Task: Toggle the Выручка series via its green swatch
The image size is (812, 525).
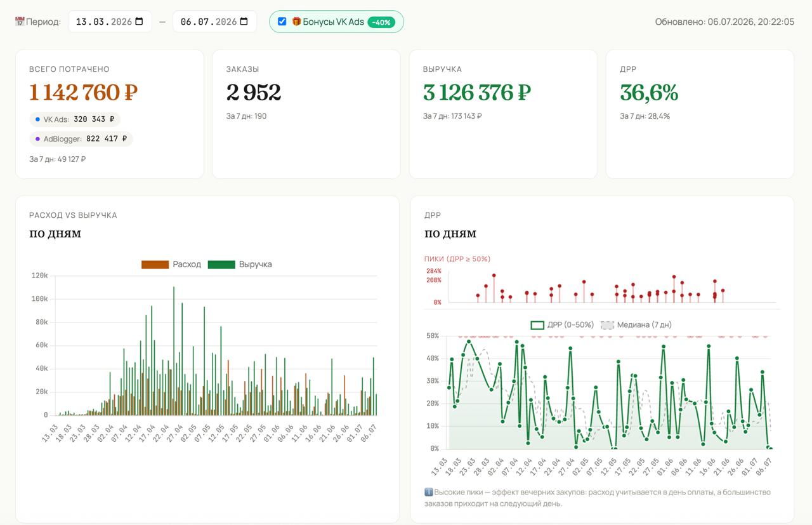Action: (221, 264)
